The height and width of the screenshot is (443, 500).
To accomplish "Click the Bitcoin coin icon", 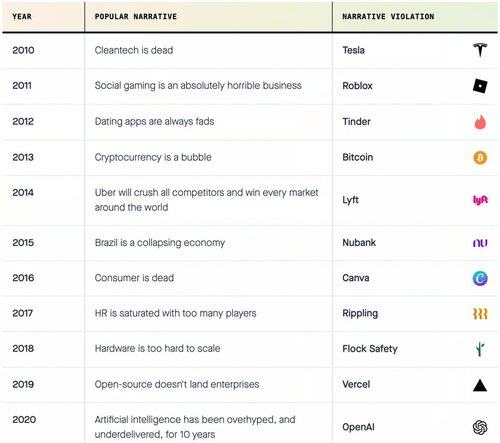I will click(x=480, y=157).
